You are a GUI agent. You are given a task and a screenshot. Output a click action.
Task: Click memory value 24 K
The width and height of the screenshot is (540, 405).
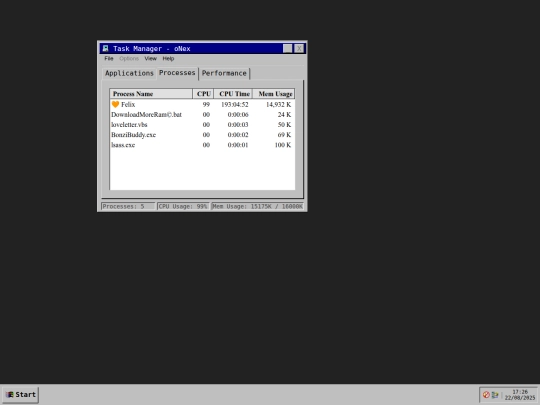point(284,115)
